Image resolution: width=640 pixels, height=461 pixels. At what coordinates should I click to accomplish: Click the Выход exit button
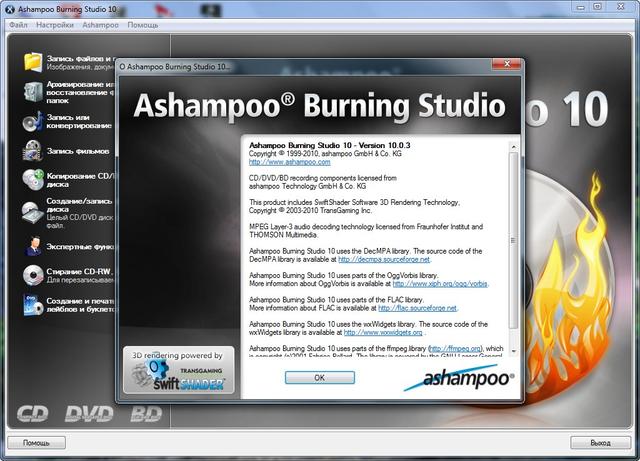click(600, 443)
